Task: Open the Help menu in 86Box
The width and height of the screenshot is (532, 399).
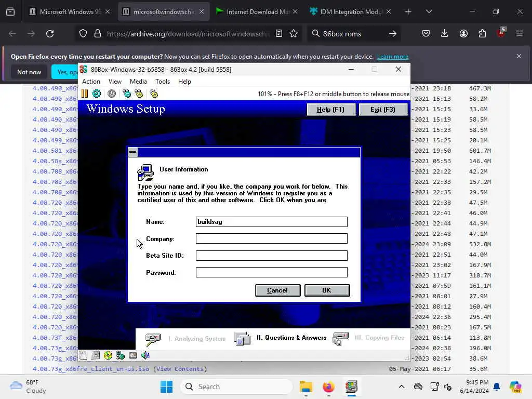Action: coord(184,82)
